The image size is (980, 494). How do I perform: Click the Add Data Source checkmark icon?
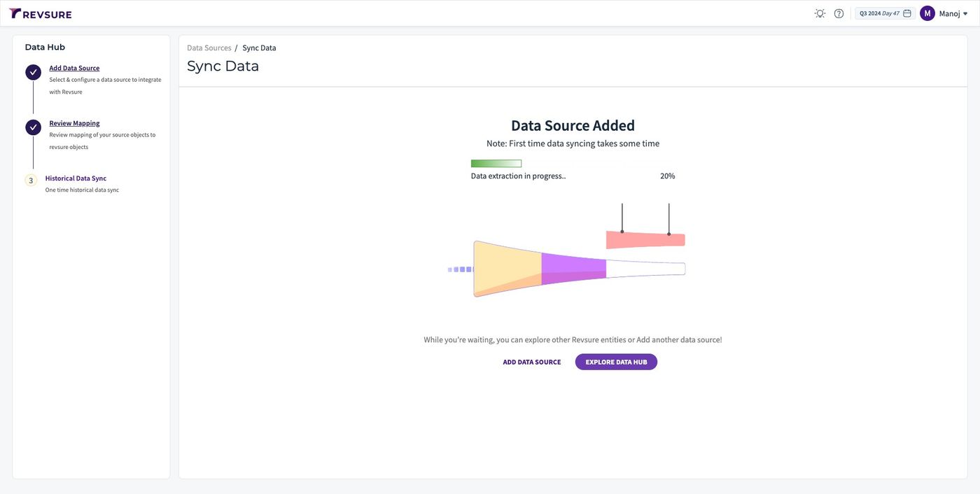[33, 72]
